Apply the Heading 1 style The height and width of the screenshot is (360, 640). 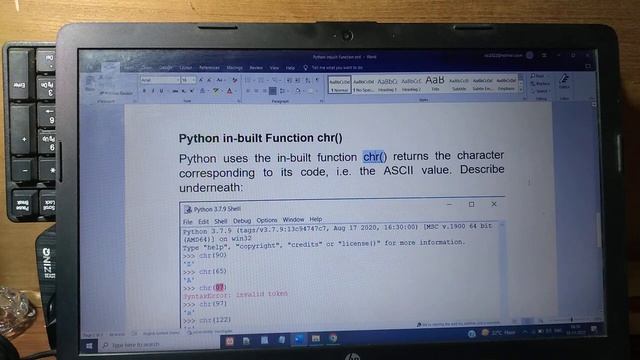(388, 84)
